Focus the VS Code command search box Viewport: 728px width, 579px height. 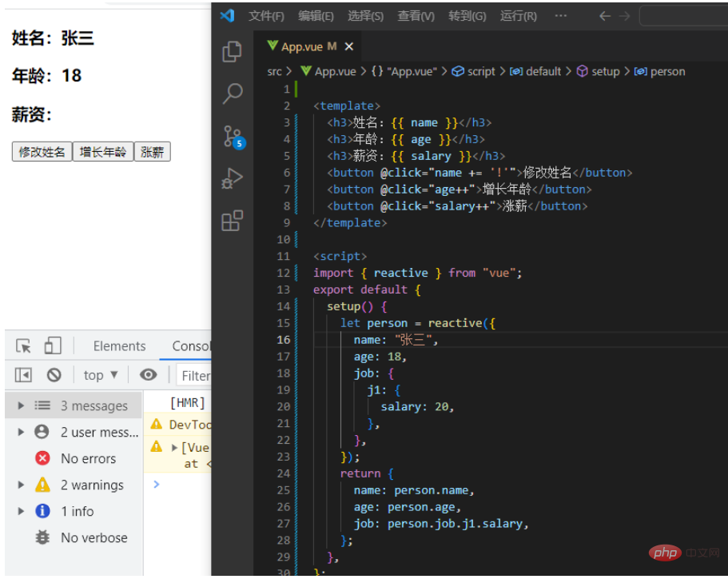point(683,16)
